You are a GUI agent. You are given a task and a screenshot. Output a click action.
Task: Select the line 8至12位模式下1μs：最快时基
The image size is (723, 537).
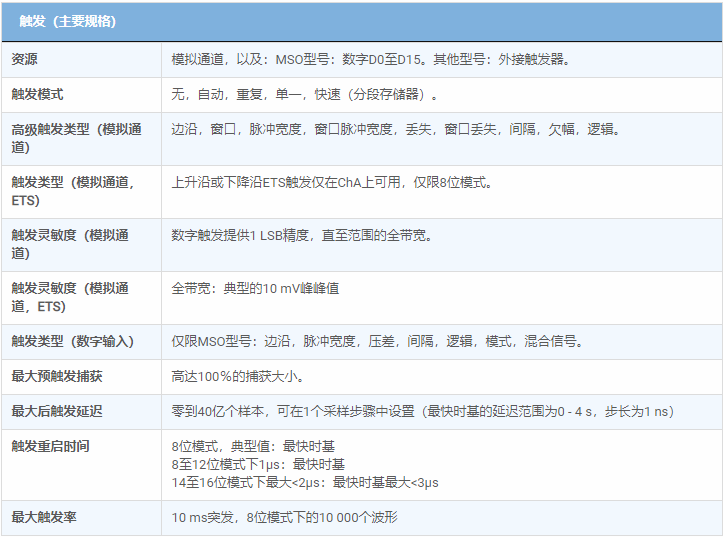click(258, 464)
